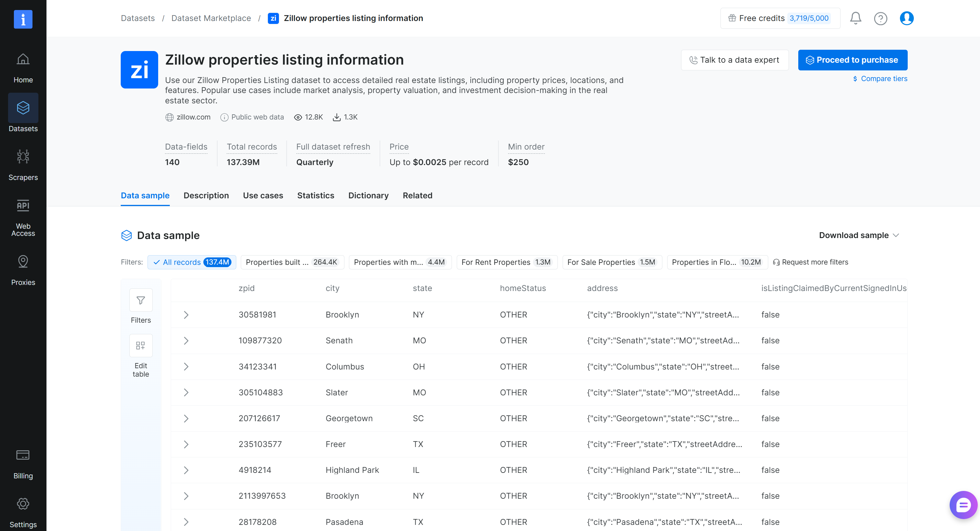Image resolution: width=980 pixels, height=531 pixels.
Task: Click the Public web data info icon
Action: click(x=224, y=117)
